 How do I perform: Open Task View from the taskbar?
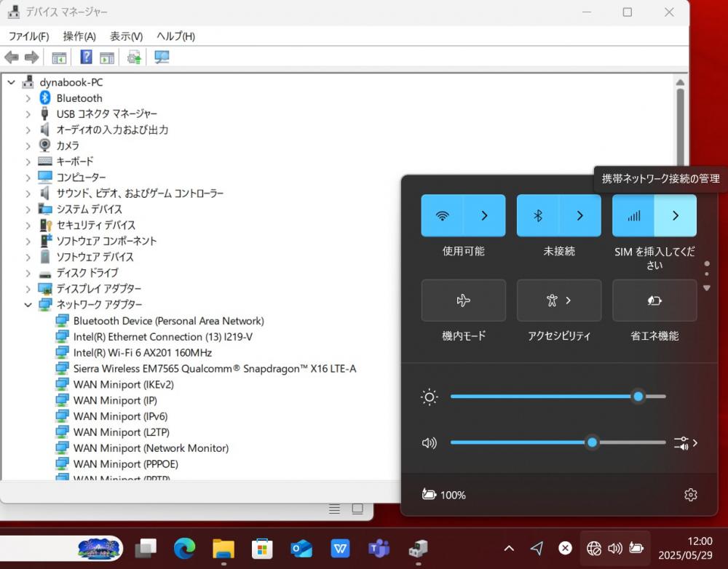click(146, 549)
